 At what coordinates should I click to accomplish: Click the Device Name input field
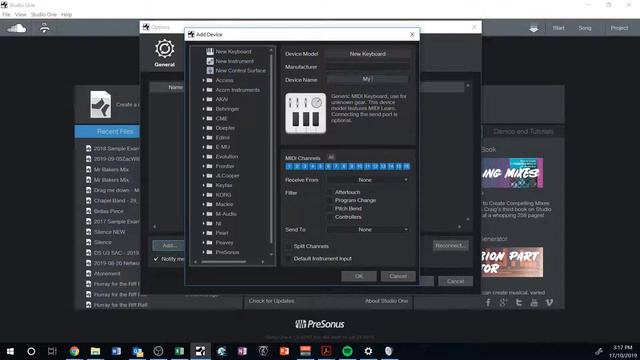pos(367,79)
